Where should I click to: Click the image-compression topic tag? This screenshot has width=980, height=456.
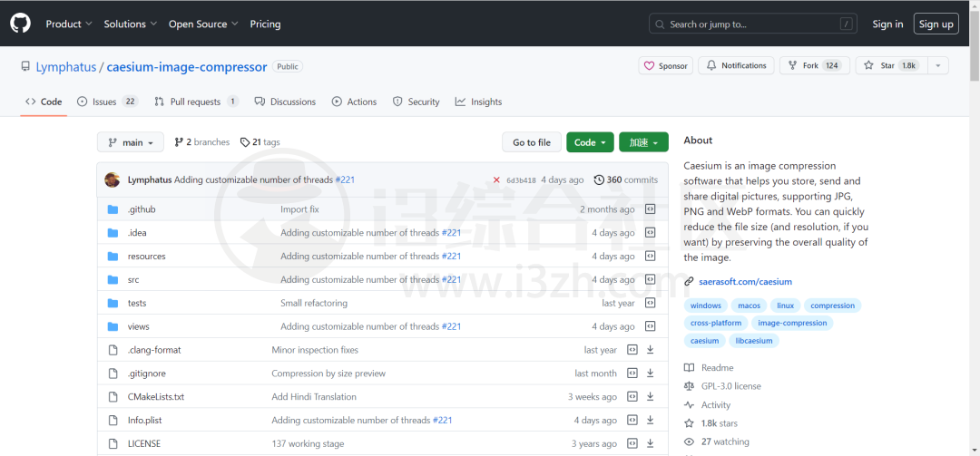coord(792,323)
